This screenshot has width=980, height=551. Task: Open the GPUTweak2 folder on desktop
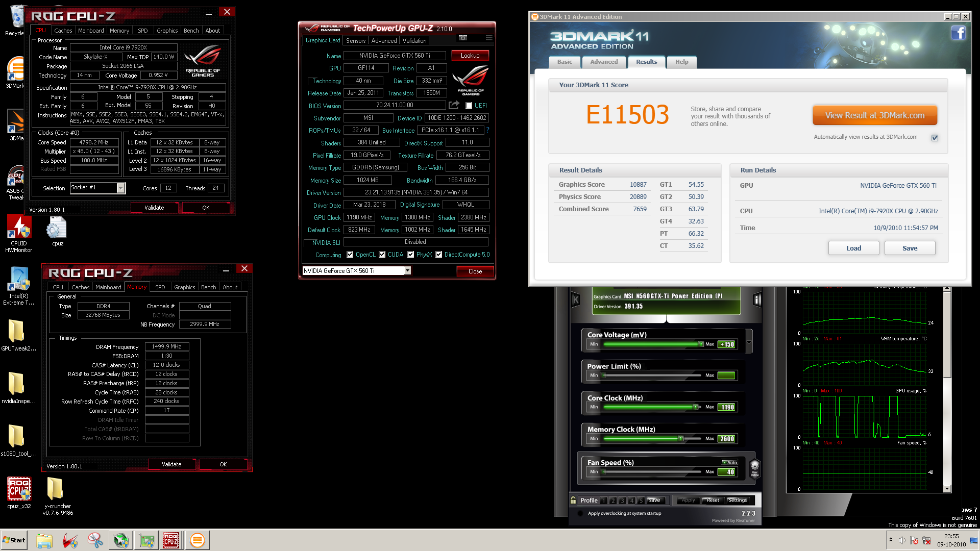(18, 336)
